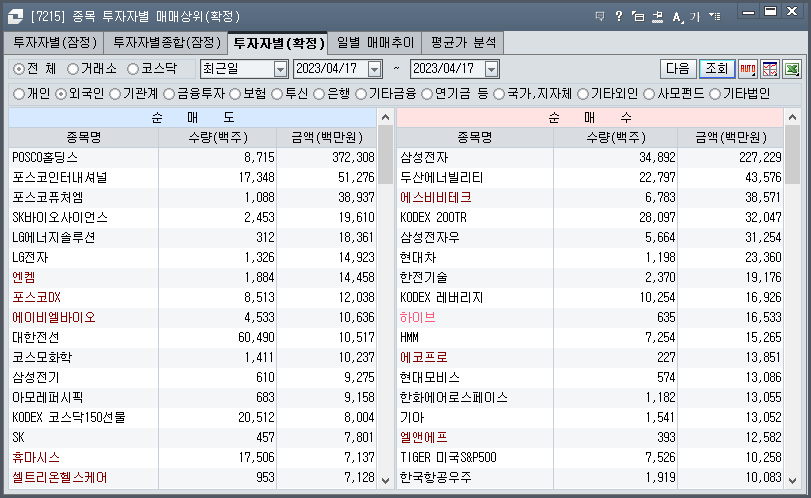Screen dimensions: 811x498
Task: Open the chart grid icon next to AUTO
Action: 770,69
